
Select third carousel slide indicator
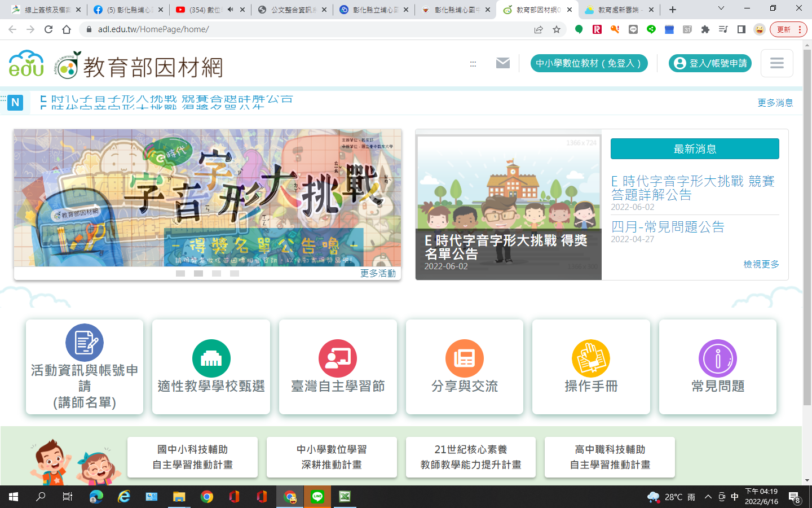[x=217, y=273]
